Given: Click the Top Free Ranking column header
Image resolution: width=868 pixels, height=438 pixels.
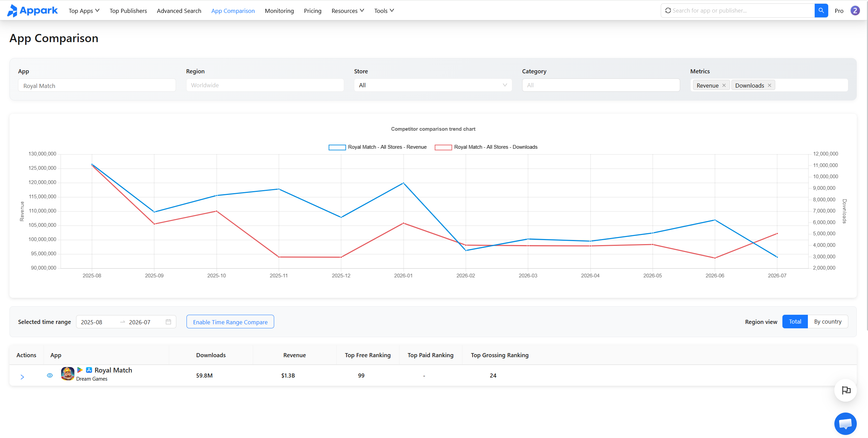Looking at the screenshot, I should pos(368,355).
